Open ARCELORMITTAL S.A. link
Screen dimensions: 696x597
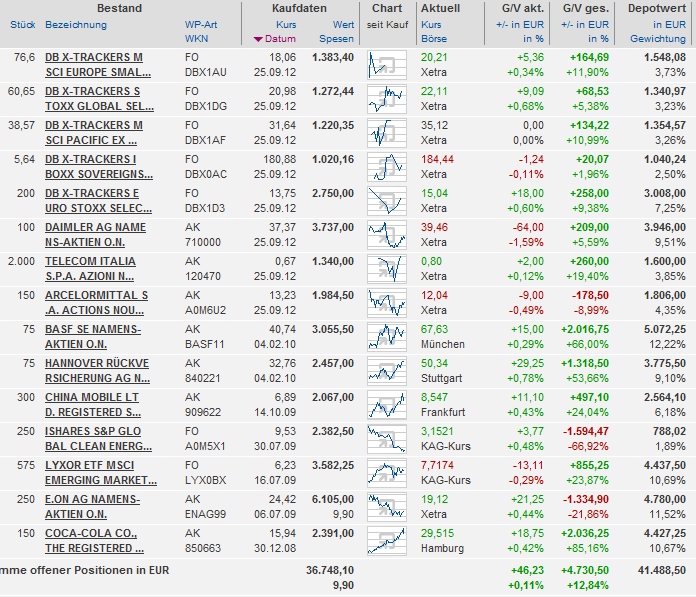point(97,303)
